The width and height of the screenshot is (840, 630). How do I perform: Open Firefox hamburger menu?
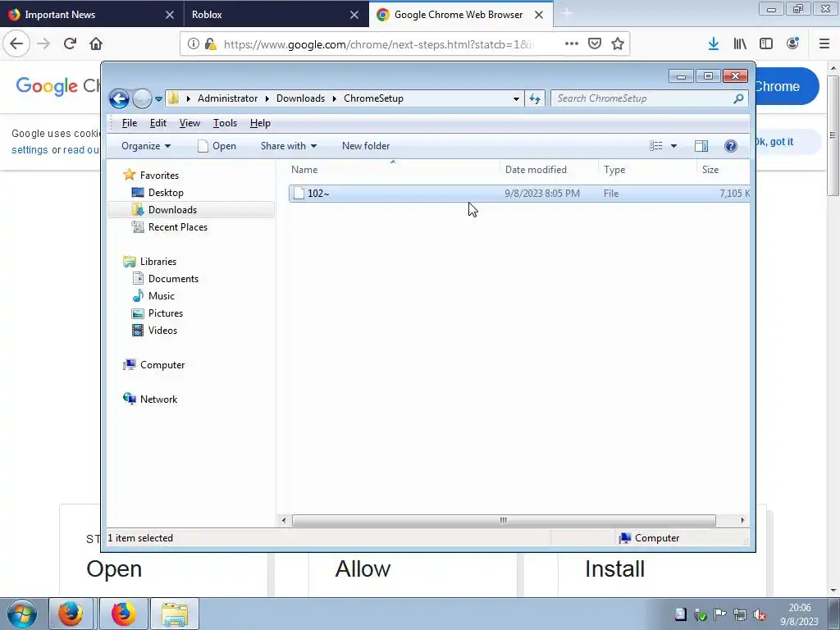(x=824, y=44)
